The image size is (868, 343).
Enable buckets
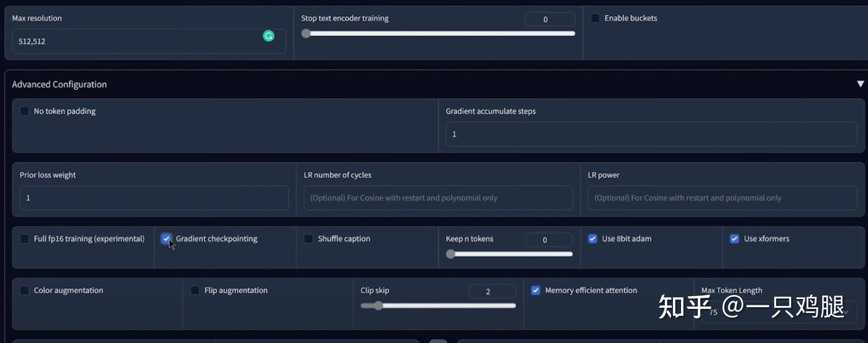pos(595,18)
